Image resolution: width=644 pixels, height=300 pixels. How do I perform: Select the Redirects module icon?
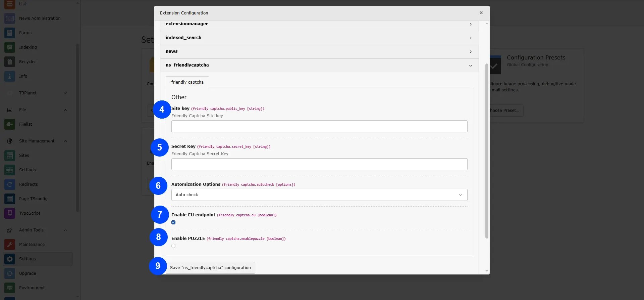pos(10,184)
